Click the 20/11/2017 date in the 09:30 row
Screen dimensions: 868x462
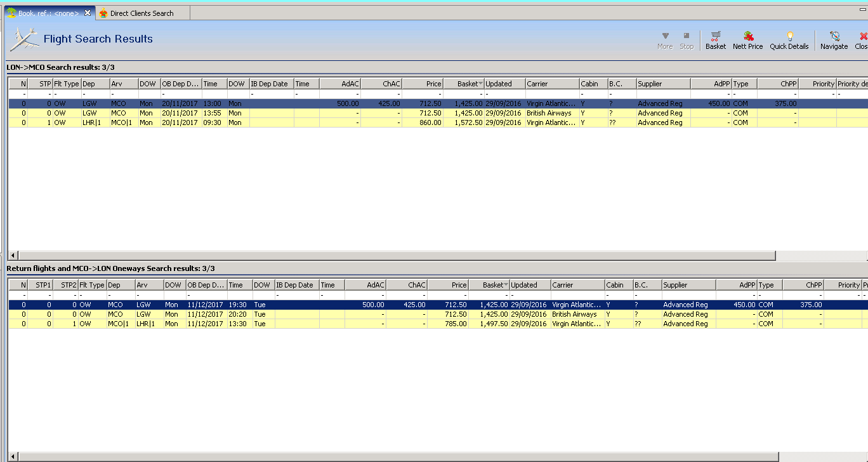pos(181,122)
